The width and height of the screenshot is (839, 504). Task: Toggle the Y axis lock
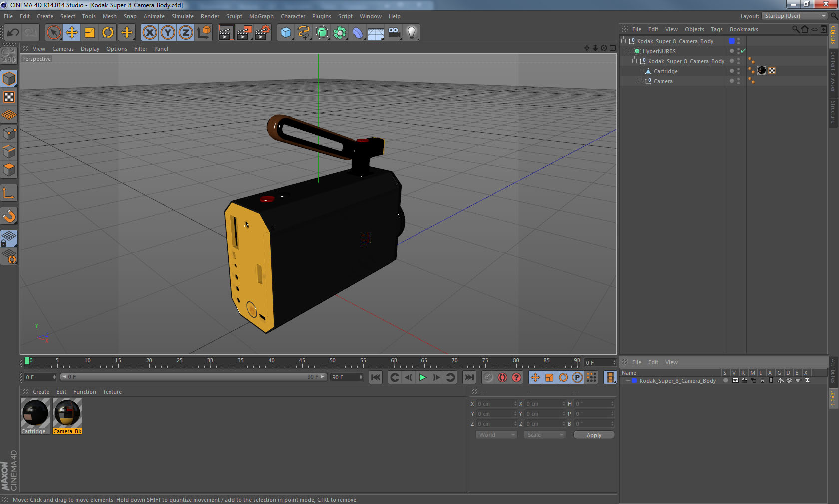coord(168,33)
